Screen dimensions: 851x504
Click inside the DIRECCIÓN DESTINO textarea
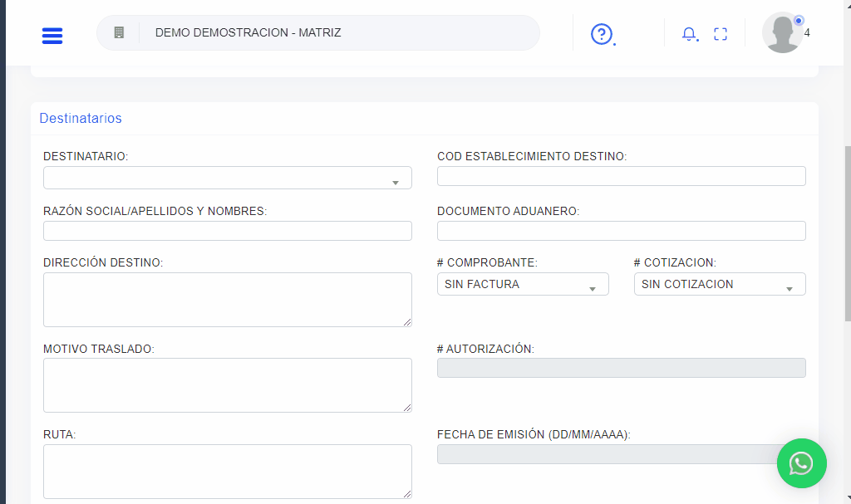pyautogui.click(x=227, y=299)
